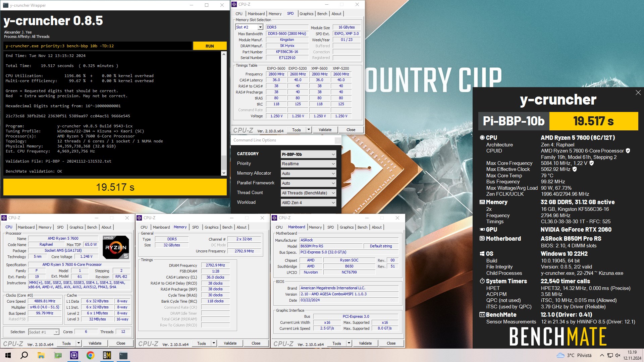
Task: Click the CPUID verified shield icon
Action: coord(628,151)
